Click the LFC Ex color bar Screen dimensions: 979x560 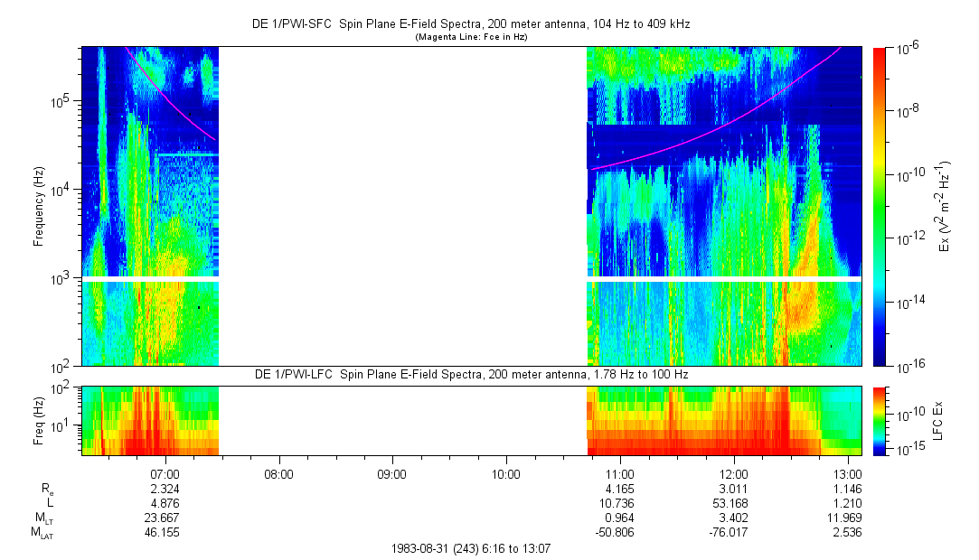(879, 419)
